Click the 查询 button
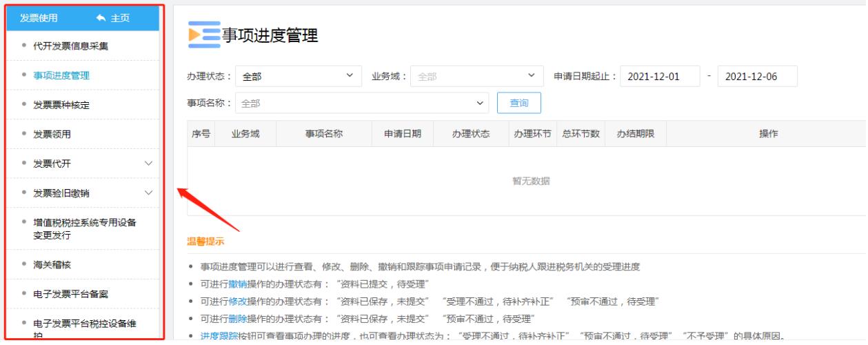The height and width of the screenshot is (345, 868). 518,103
